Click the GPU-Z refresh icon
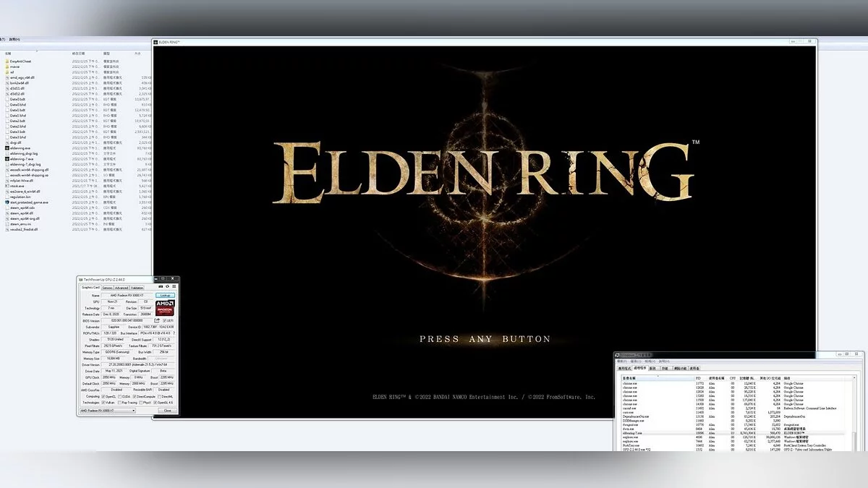868x488 pixels. pyautogui.click(x=169, y=286)
